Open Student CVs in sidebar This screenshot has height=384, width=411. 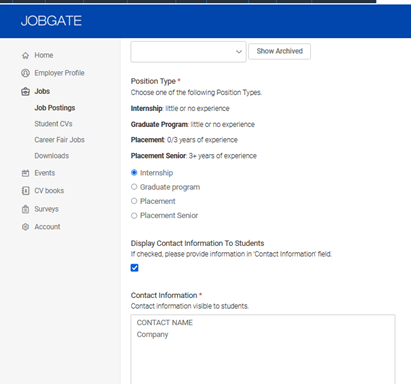(x=53, y=124)
